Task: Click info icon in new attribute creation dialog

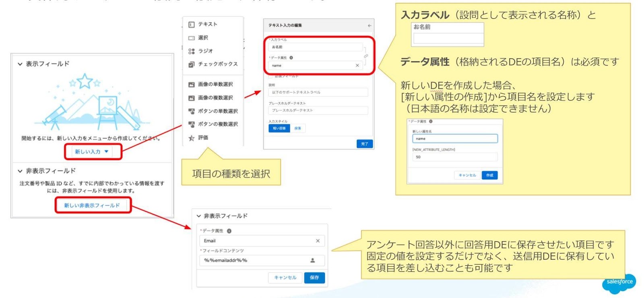Action: point(431,121)
